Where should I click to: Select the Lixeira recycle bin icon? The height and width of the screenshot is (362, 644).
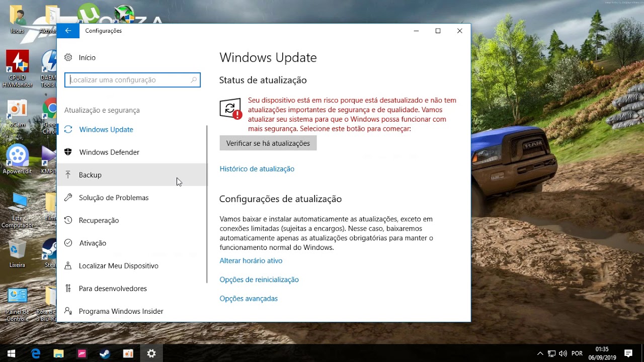point(17,253)
